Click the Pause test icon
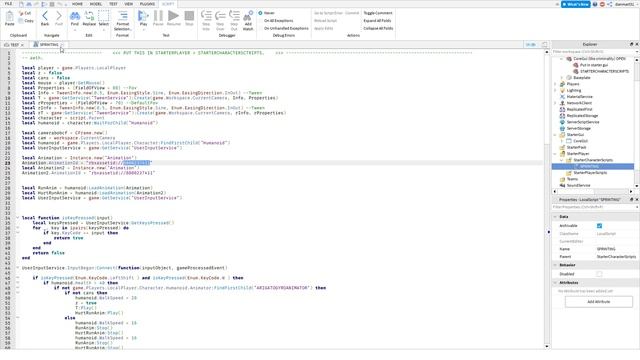 (x=158, y=16)
